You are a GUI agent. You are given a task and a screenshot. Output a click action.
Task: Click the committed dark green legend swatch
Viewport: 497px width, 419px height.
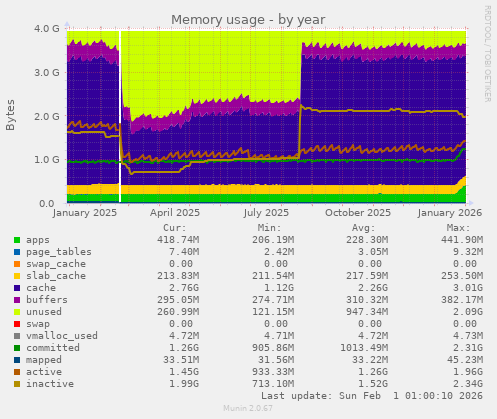point(17,348)
